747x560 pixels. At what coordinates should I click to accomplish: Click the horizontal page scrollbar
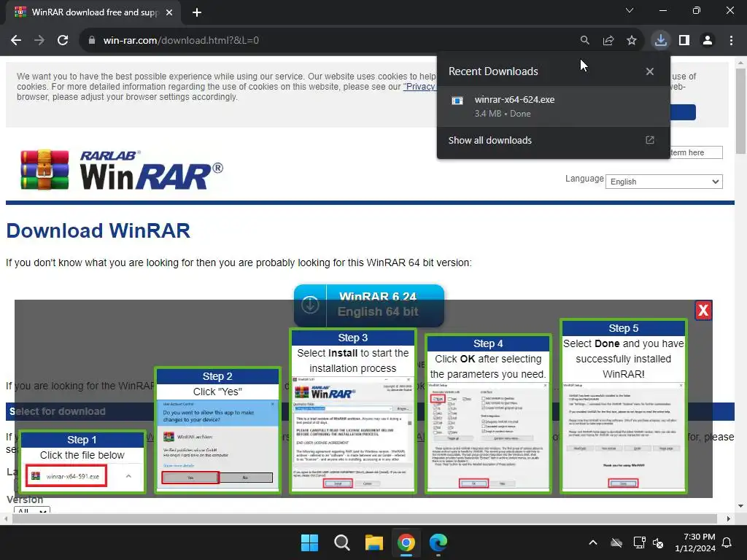365,518
